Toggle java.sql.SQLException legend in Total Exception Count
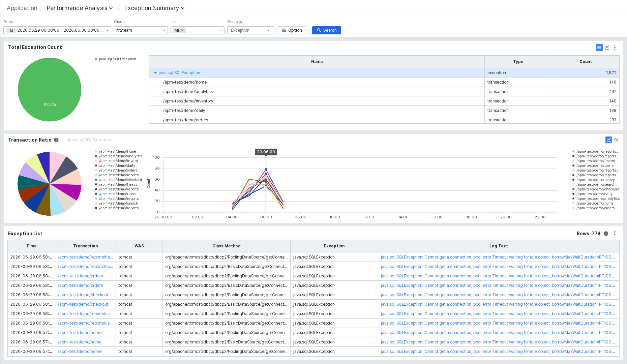Viewport: 627px width, 364px height. tap(116, 59)
